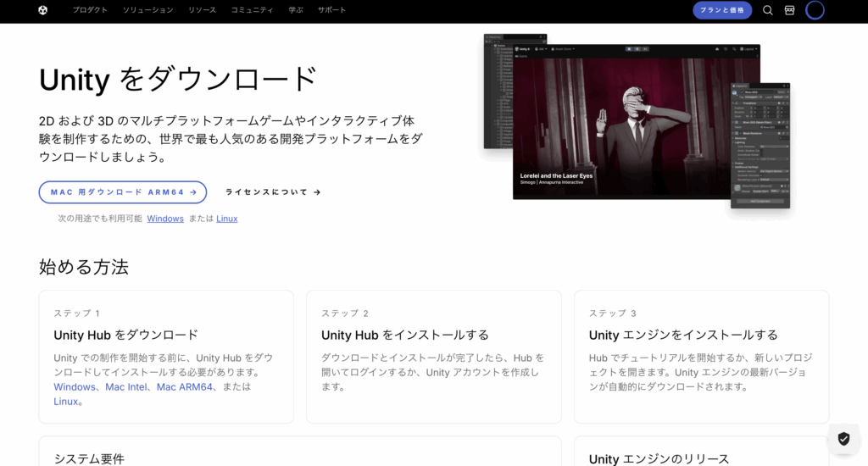Open the Asset Store icon in header
868x466 pixels.
point(790,10)
